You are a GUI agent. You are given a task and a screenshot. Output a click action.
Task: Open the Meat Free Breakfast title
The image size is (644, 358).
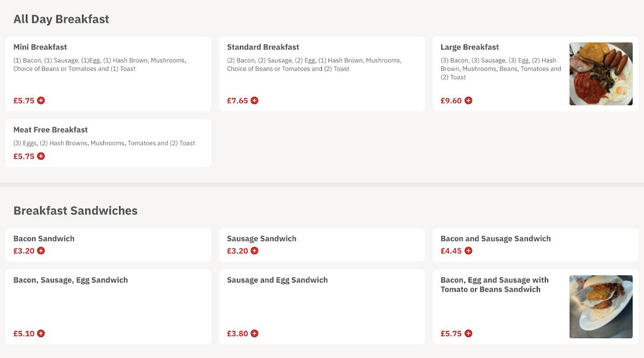tap(50, 130)
